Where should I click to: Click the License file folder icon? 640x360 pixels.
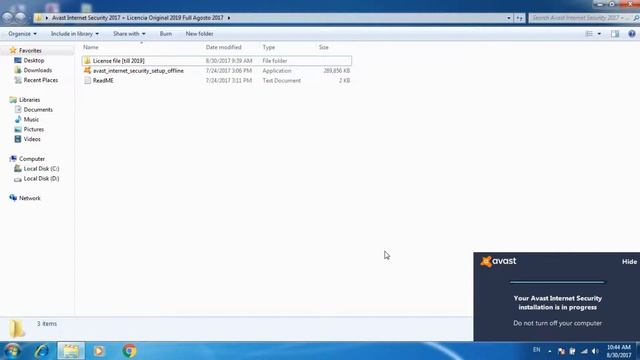pyautogui.click(x=87, y=60)
